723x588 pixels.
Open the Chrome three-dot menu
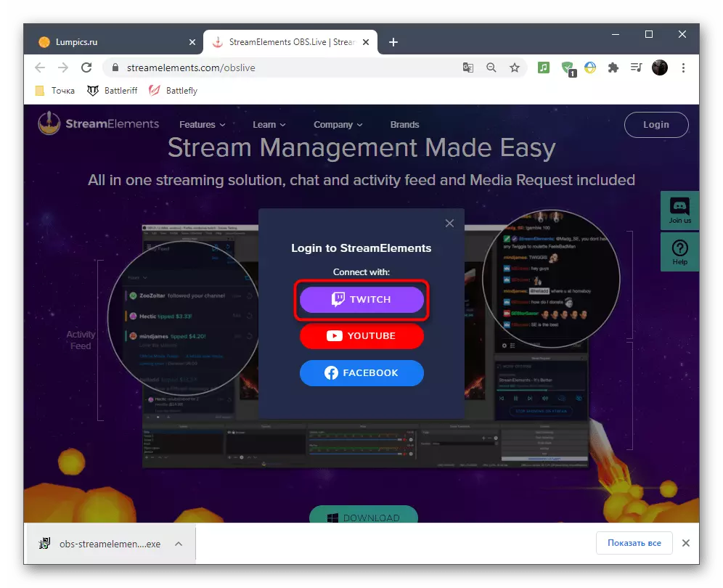point(683,68)
